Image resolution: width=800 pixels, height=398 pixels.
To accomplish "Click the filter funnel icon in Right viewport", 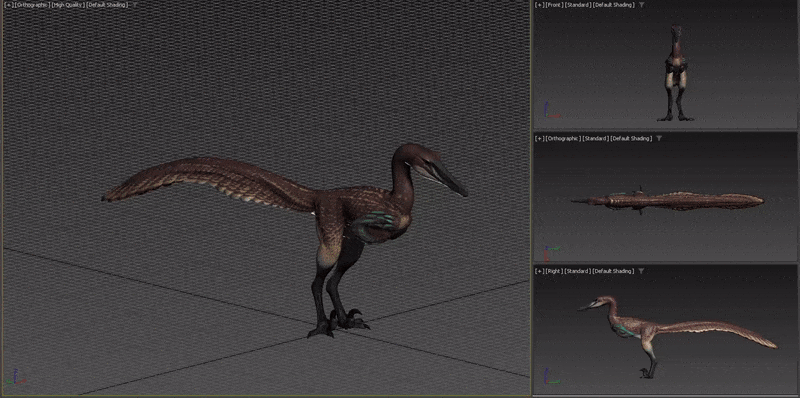I will (x=641, y=271).
